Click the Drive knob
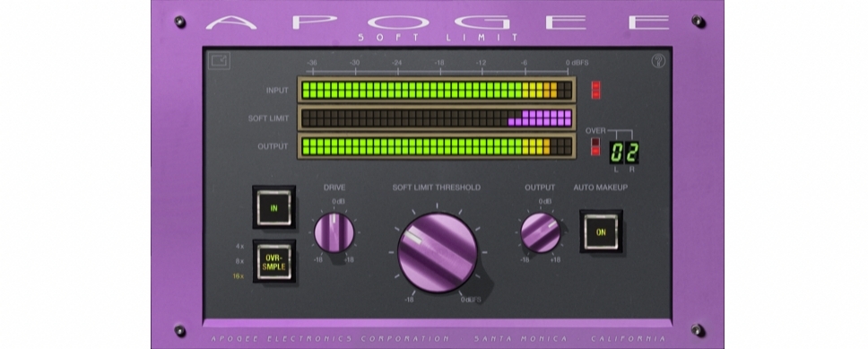The image size is (868, 349). point(334,232)
